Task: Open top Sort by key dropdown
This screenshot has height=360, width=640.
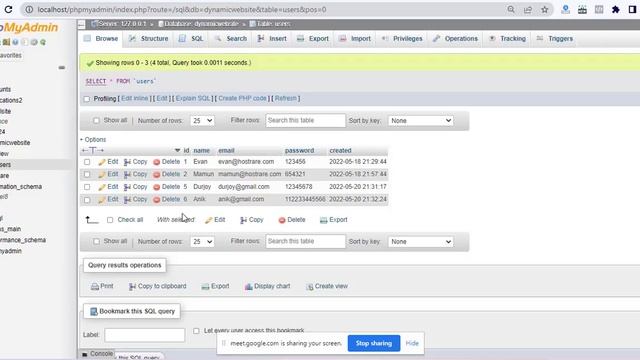Action: [421, 120]
